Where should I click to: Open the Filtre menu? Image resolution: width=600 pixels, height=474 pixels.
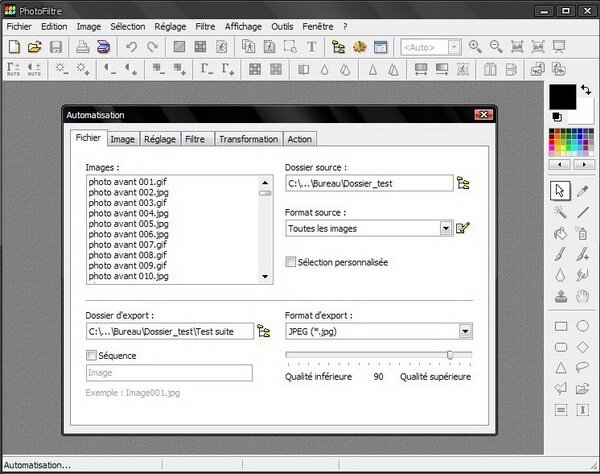[x=205, y=26]
